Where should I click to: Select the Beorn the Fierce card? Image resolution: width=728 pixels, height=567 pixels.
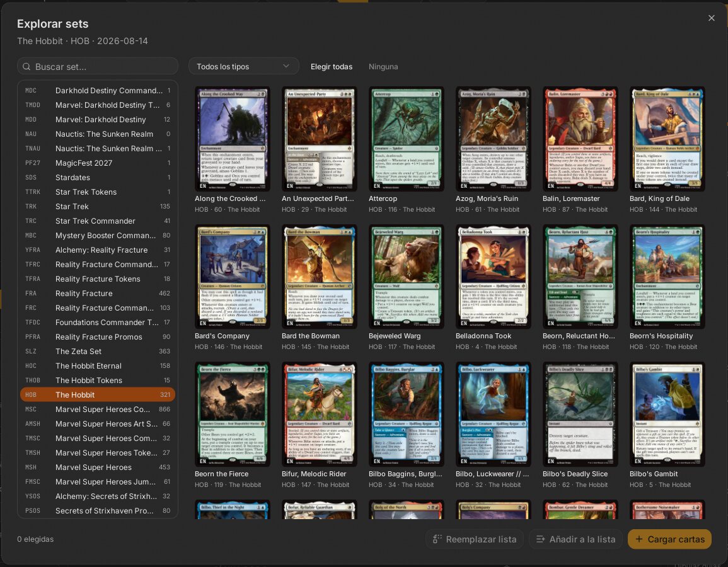[232, 415]
